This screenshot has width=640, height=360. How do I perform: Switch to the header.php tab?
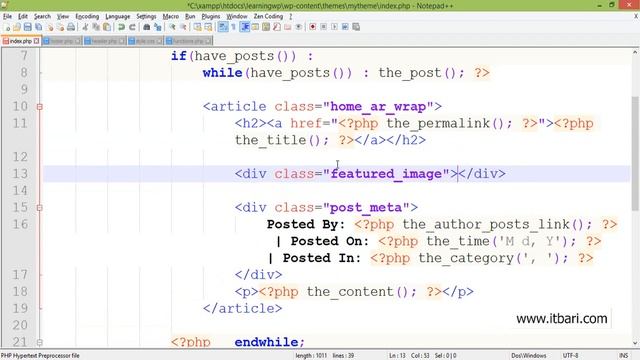tap(104, 41)
